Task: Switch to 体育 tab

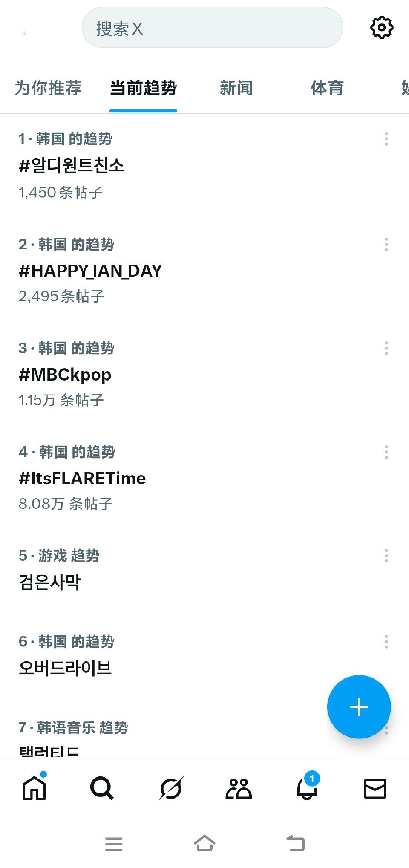Action: point(327,88)
